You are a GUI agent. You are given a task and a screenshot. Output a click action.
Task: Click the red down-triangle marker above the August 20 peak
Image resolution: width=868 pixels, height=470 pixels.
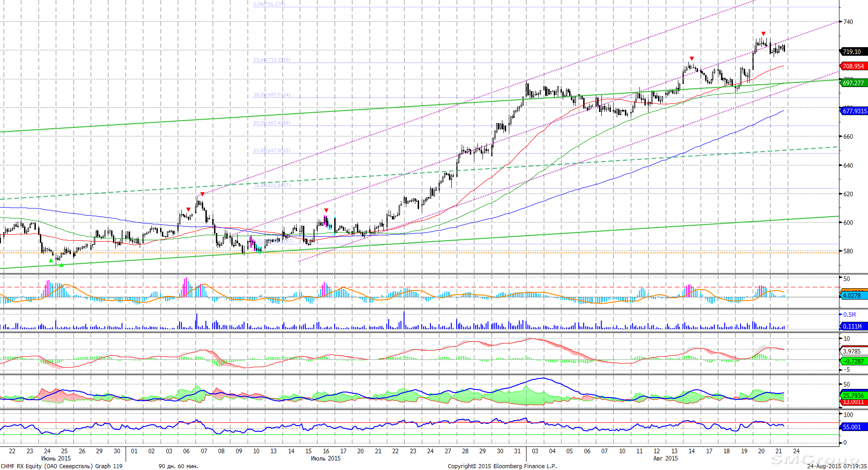click(x=764, y=34)
